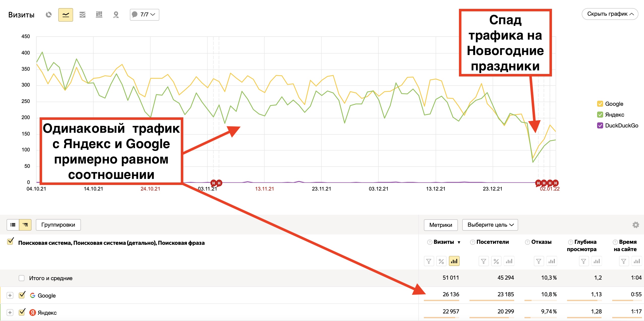Toggle percent display under Посетители
Viewport: 644px width, 321px height.
coord(496,261)
